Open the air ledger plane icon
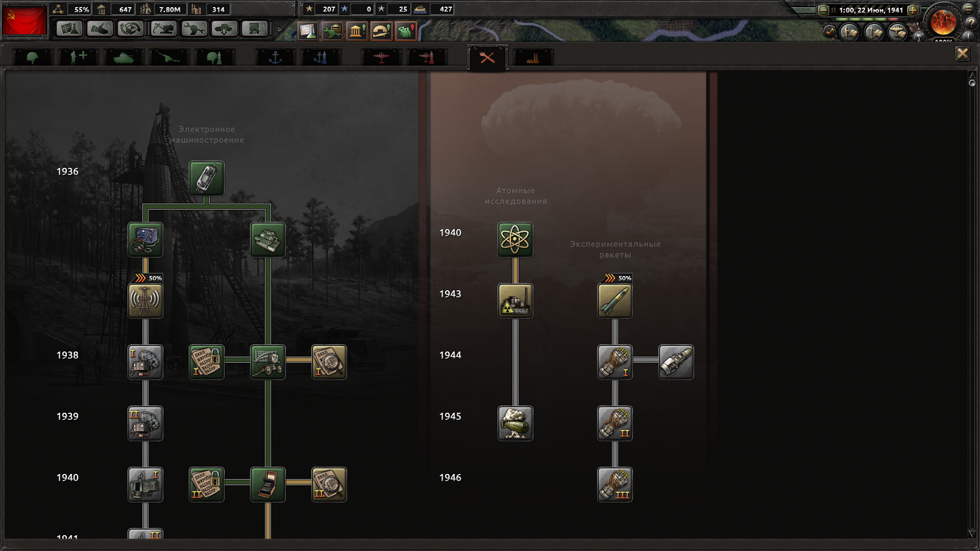This screenshot has height=551, width=980. [x=897, y=33]
